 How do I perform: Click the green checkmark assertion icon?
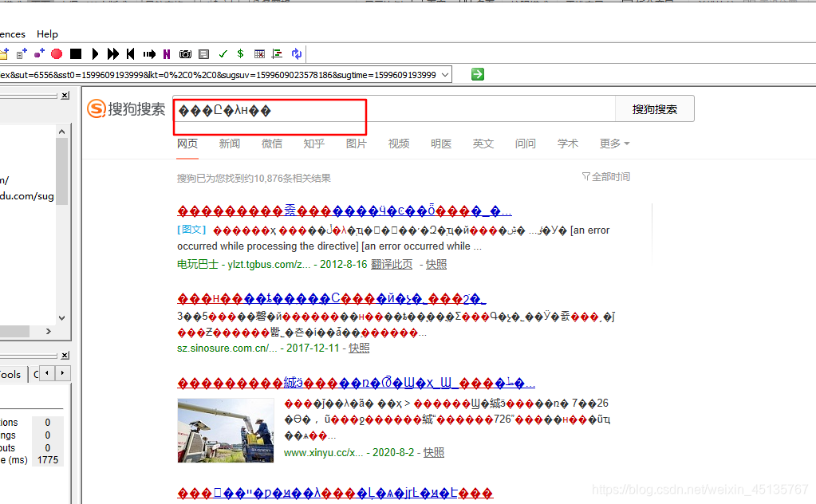coord(223,53)
